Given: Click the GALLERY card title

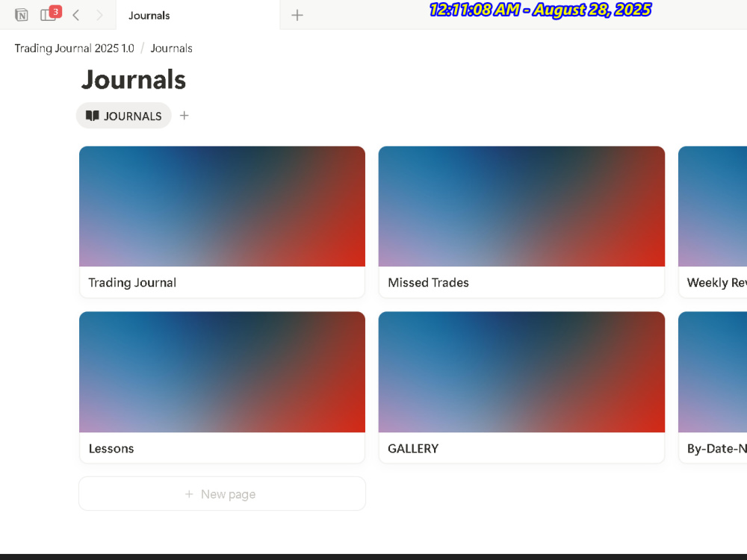Looking at the screenshot, I should pyautogui.click(x=413, y=449).
